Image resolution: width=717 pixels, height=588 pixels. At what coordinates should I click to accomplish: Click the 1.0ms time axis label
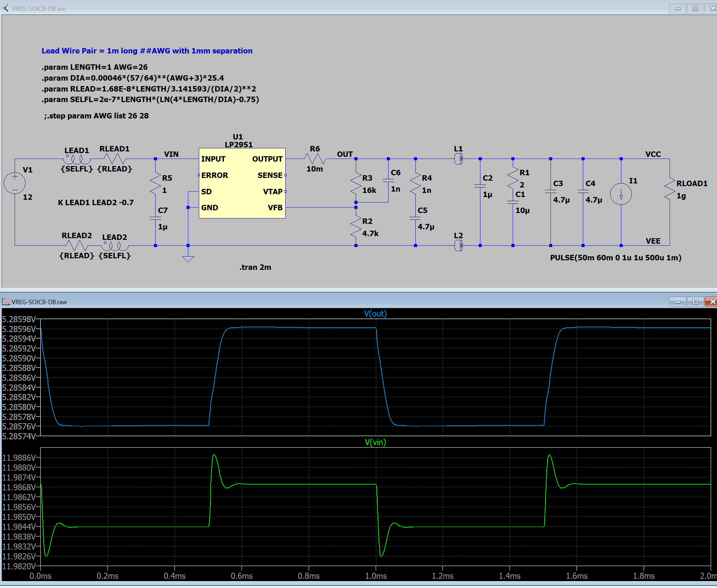tap(376, 576)
